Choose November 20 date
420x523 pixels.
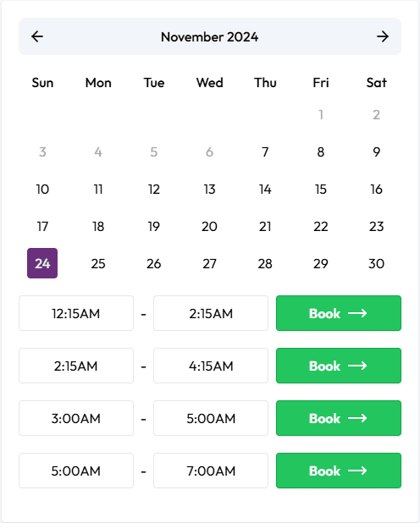pyautogui.click(x=209, y=227)
